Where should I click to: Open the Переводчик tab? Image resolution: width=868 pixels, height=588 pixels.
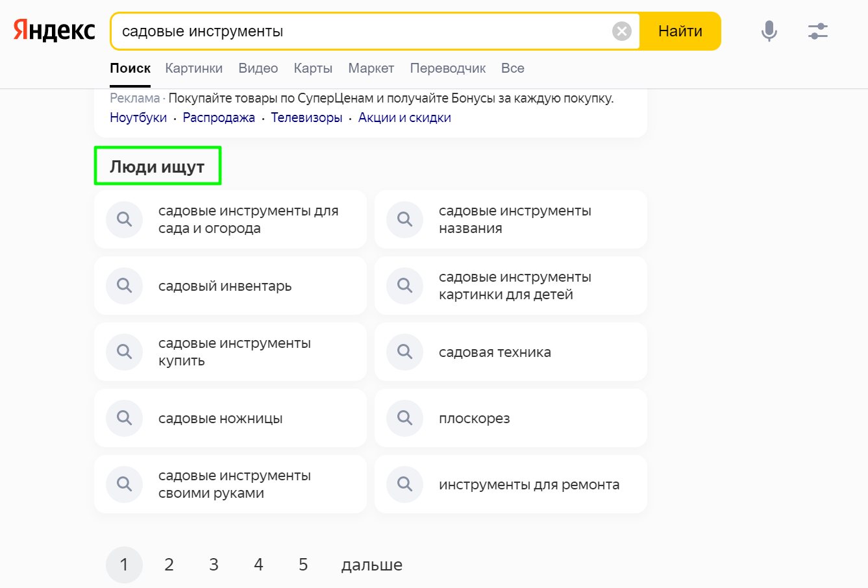(448, 68)
